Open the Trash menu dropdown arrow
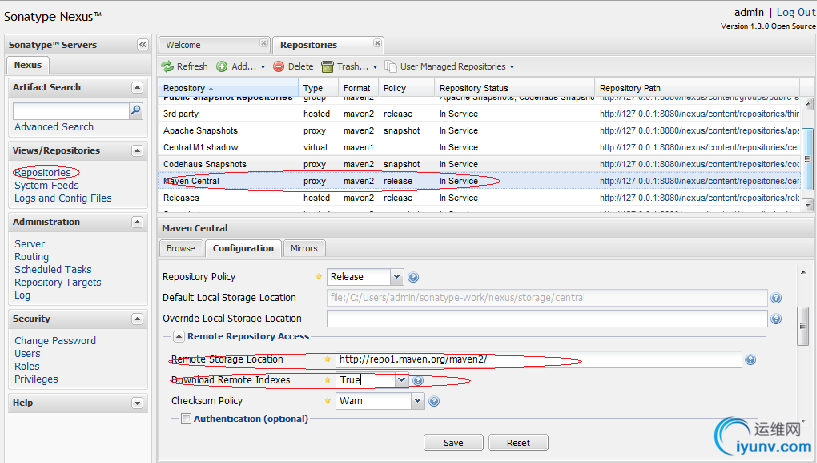 pos(375,67)
